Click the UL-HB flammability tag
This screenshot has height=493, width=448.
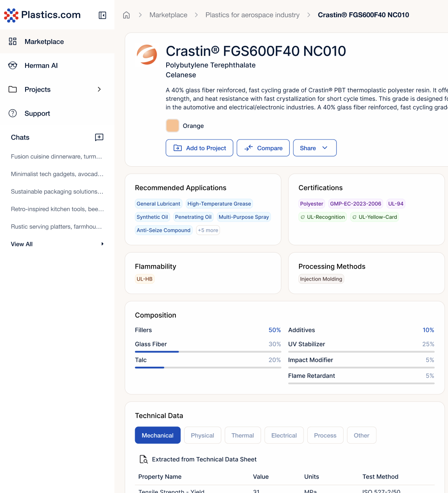point(145,279)
